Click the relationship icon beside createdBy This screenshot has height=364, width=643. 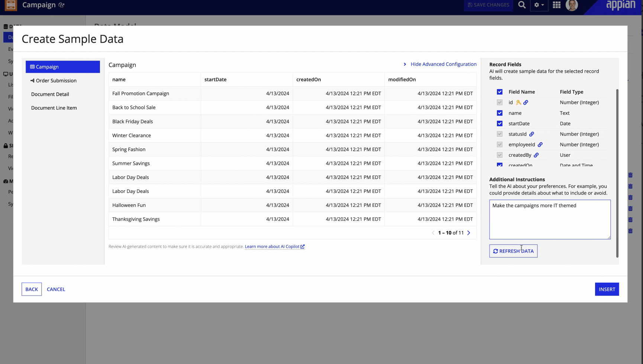click(x=536, y=155)
